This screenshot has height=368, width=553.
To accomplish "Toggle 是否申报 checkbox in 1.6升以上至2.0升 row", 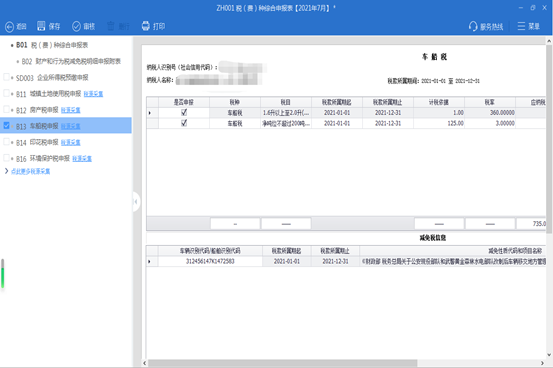I will tap(184, 113).
